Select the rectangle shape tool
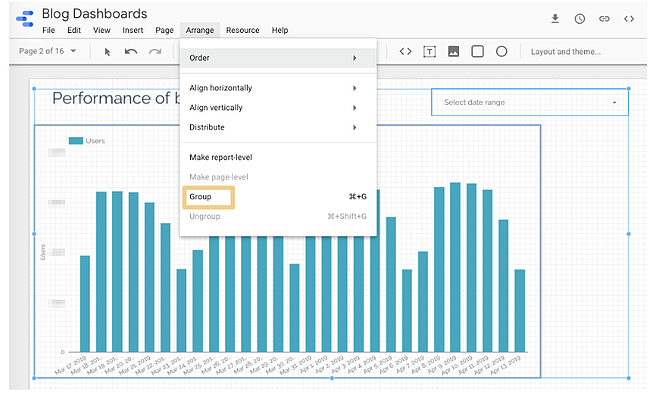This screenshot has width=650, height=400. tap(478, 51)
